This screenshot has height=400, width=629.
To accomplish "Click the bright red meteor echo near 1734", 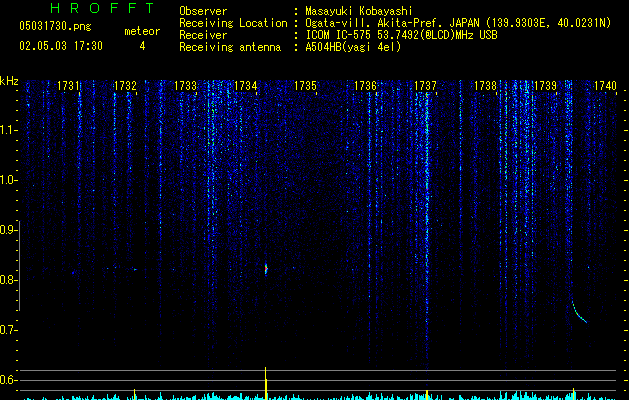I will coord(266,269).
